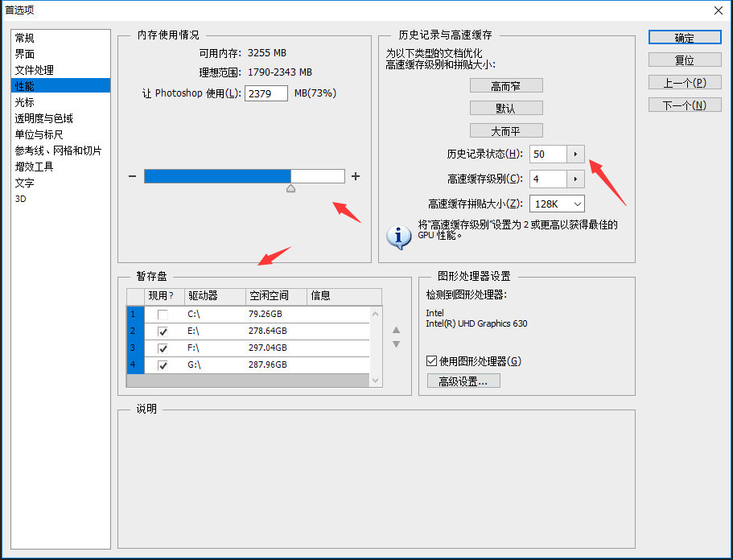
Task: Select scratch disk row number 1
Action: (x=135, y=315)
